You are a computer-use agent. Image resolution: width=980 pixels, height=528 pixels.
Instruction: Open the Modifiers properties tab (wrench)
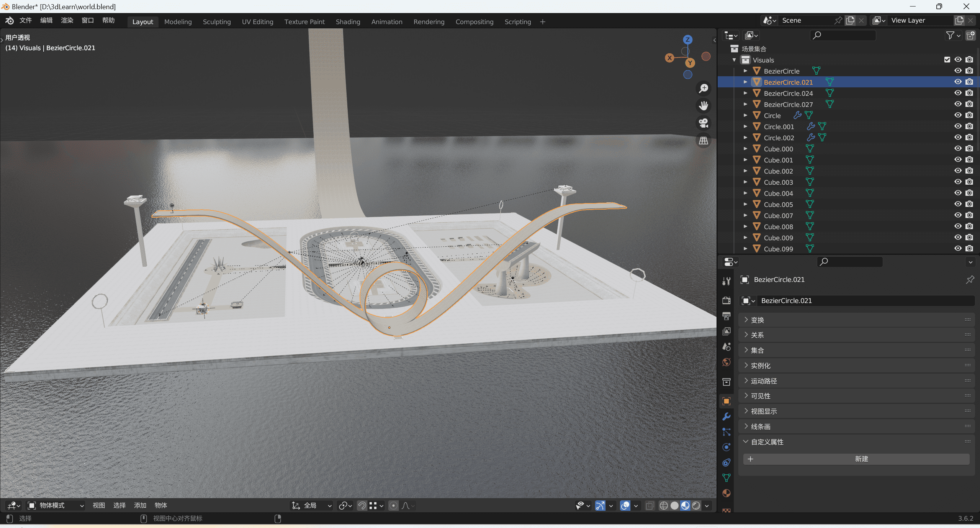pyautogui.click(x=726, y=416)
